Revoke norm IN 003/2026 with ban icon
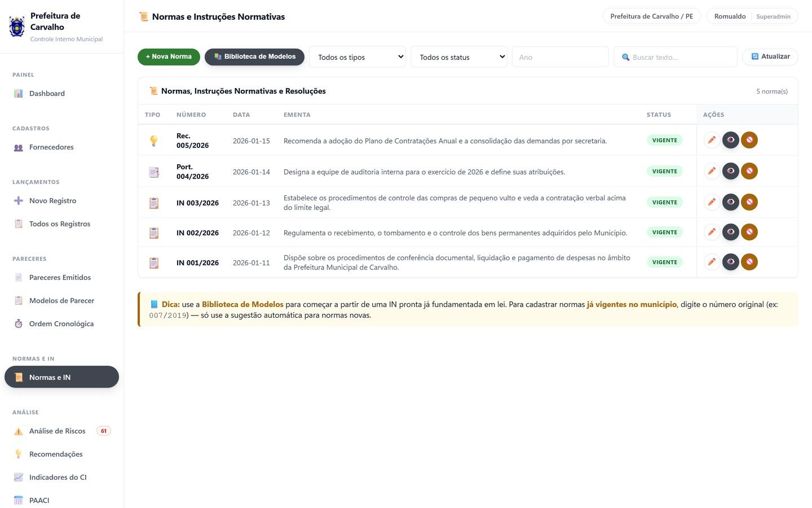 coord(749,202)
